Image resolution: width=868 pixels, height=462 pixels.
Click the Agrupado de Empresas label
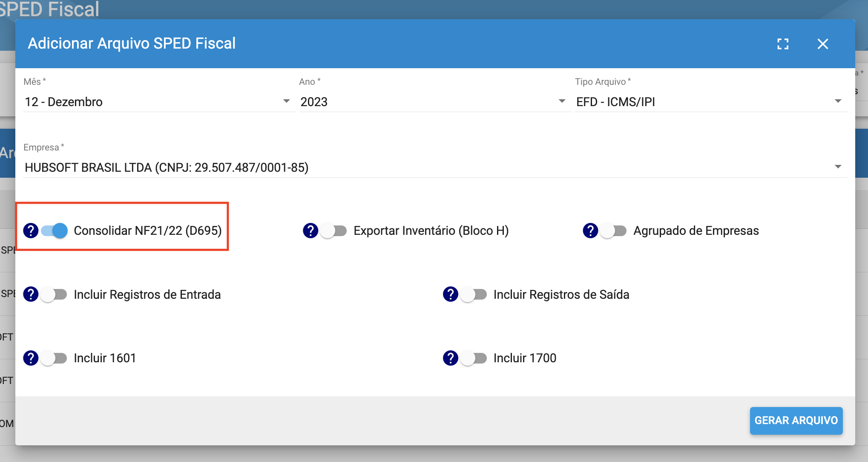click(696, 231)
